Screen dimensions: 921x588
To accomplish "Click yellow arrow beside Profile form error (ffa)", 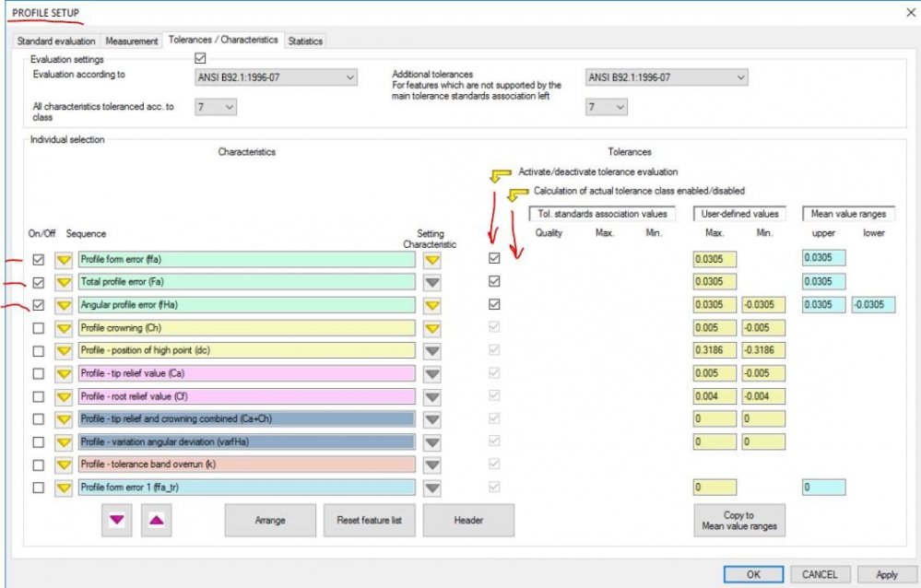I will tap(64, 260).
